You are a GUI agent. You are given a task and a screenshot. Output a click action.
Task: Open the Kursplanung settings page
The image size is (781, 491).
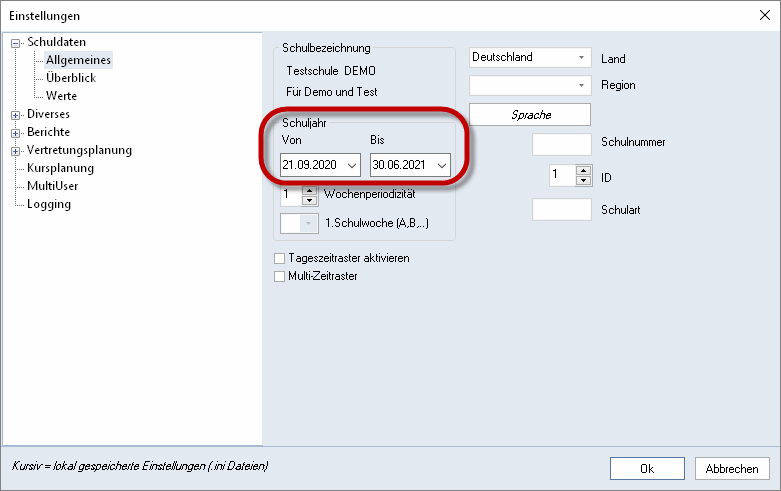coord(60,168)
